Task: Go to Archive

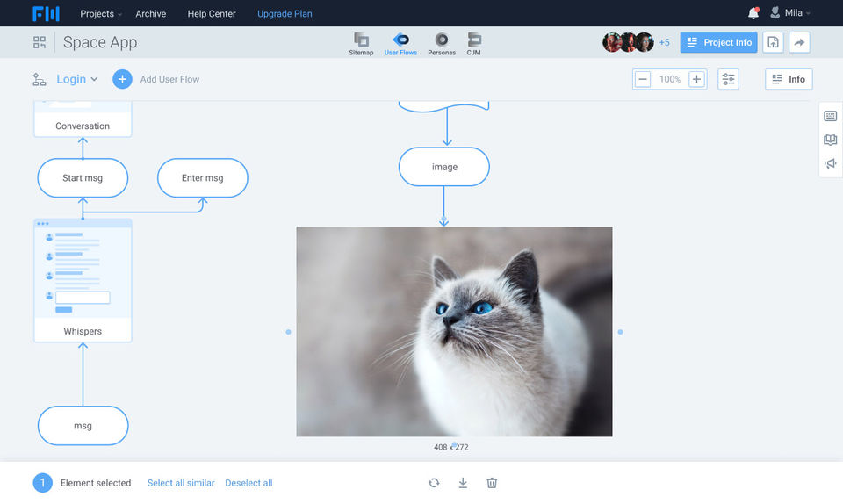Action: (150, 13)
